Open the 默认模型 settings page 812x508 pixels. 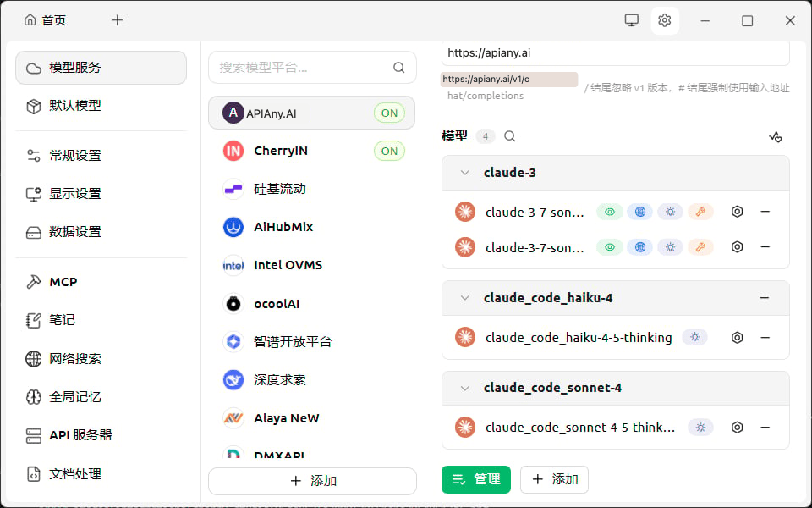click(x=101, y=106)
